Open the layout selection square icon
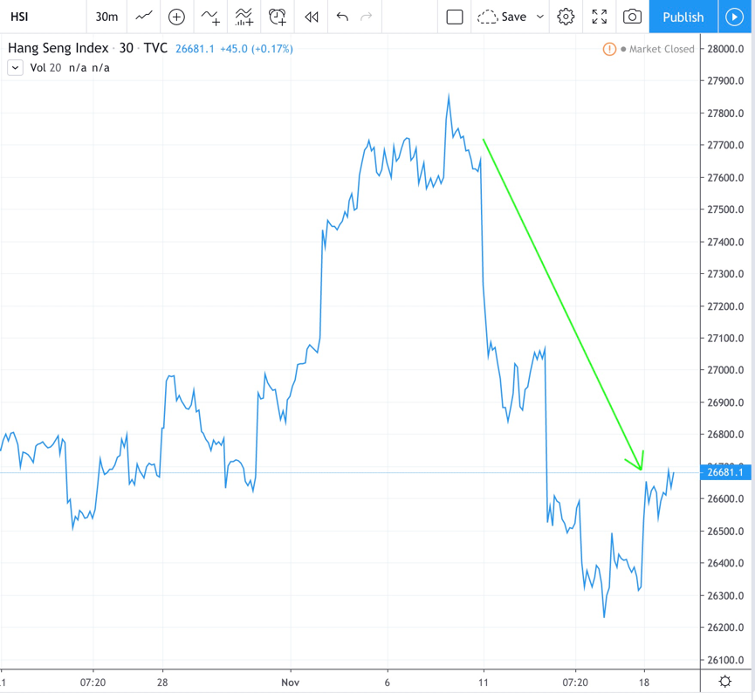Image resolution: width=755 pixels, height=700 pixels. pos(455,17)
